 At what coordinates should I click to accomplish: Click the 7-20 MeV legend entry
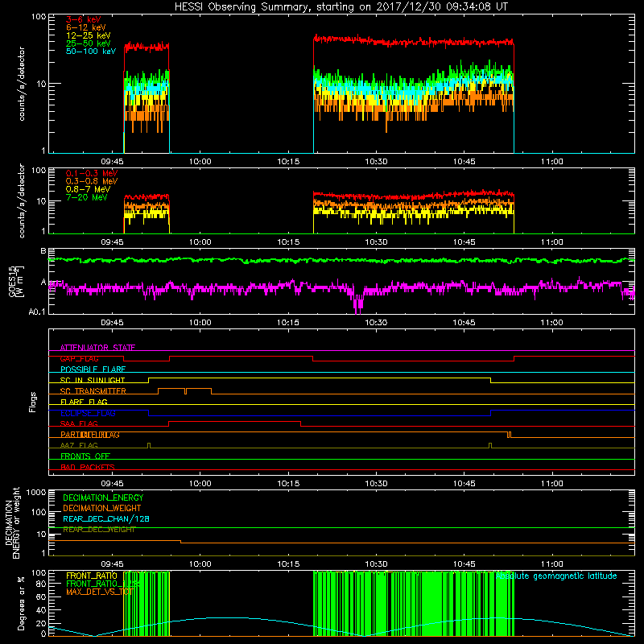coord(86,197)
